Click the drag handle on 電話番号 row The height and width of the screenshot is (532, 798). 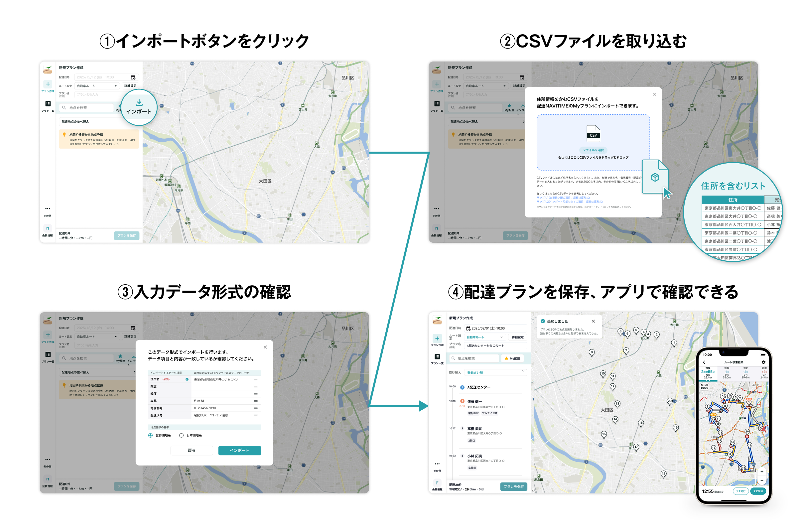pos(255,408)
